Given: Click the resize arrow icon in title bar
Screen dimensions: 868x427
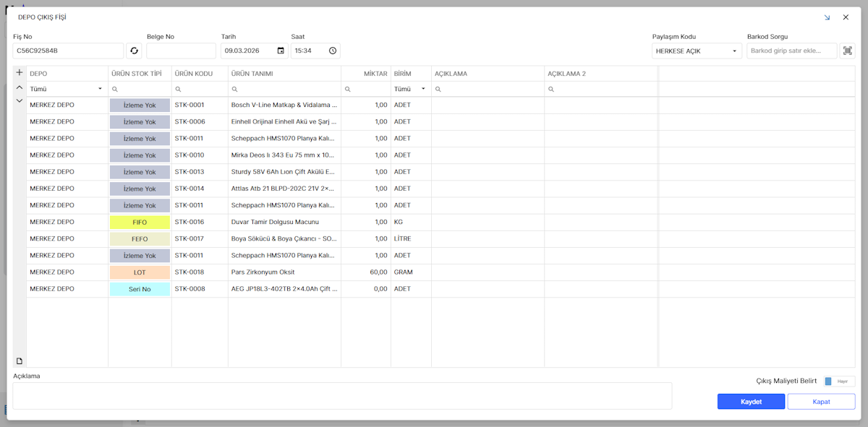Looking at the screenshot, I should point(827,17).
